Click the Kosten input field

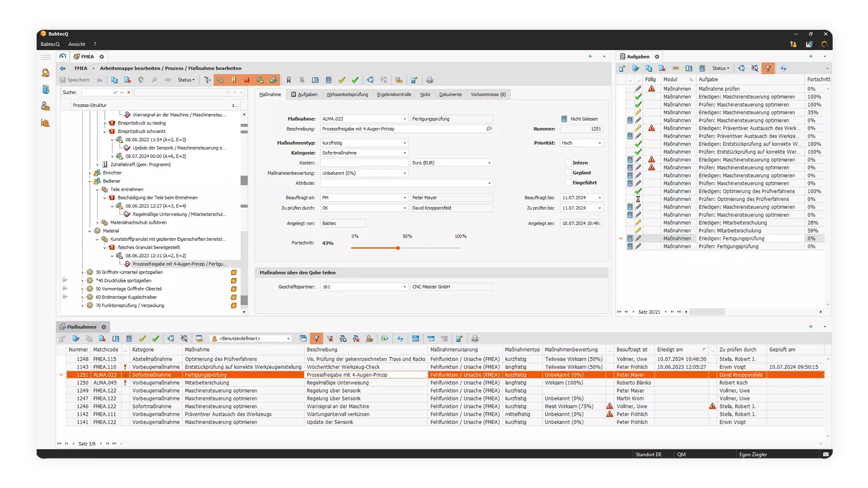(x=364, y=163)
